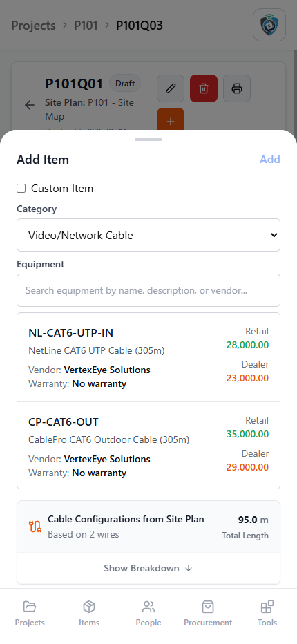Image resolution: width=297 pixels, height=644 pixels.
Task: Open the shield logo profile icon
Action: [269, 25]
